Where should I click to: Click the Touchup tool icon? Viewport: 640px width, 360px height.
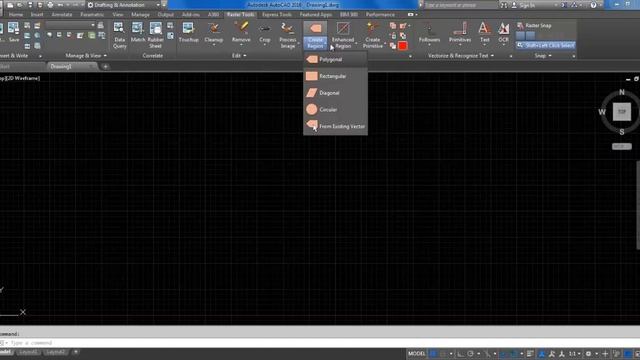pos(188,33)
